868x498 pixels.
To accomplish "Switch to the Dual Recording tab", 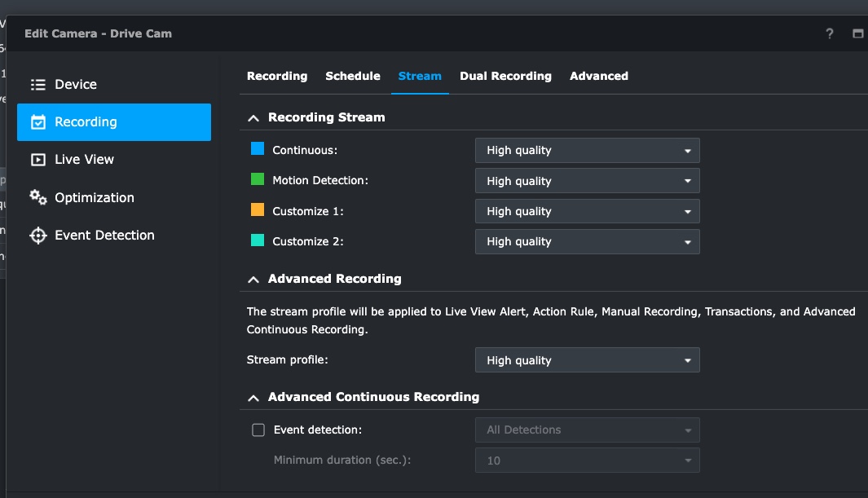I will (505, 76).
